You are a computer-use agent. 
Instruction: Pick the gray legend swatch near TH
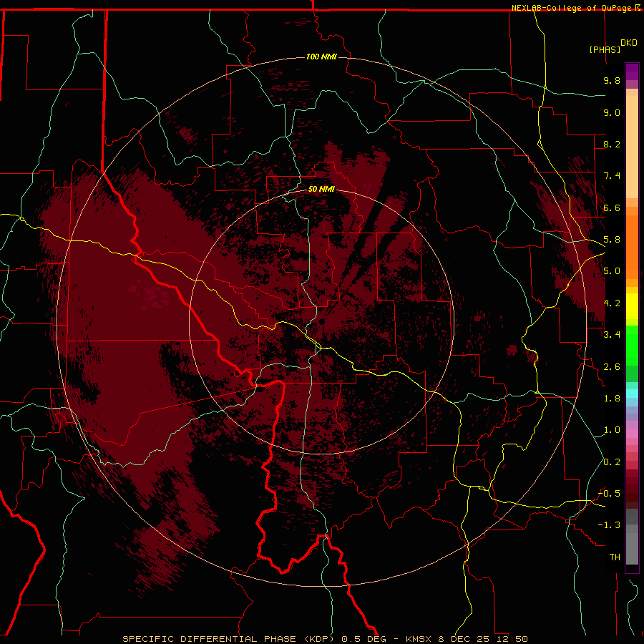(x=632, y=549)
